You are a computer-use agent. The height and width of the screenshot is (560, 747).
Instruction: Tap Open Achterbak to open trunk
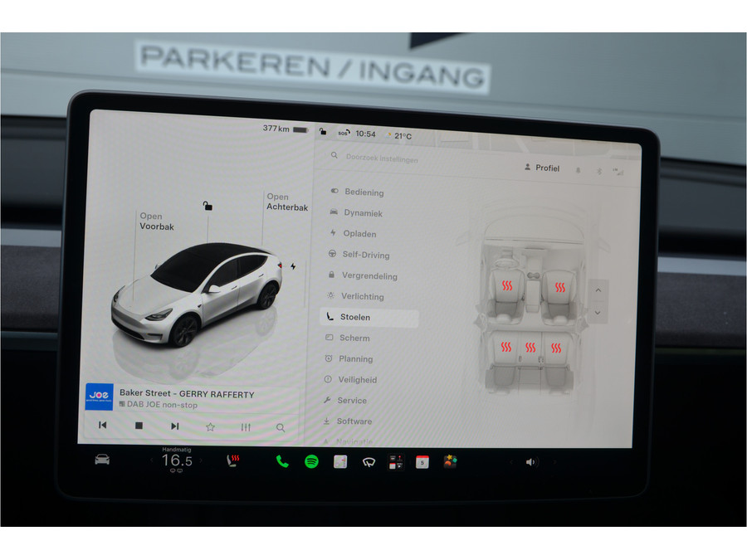(287, 202)
